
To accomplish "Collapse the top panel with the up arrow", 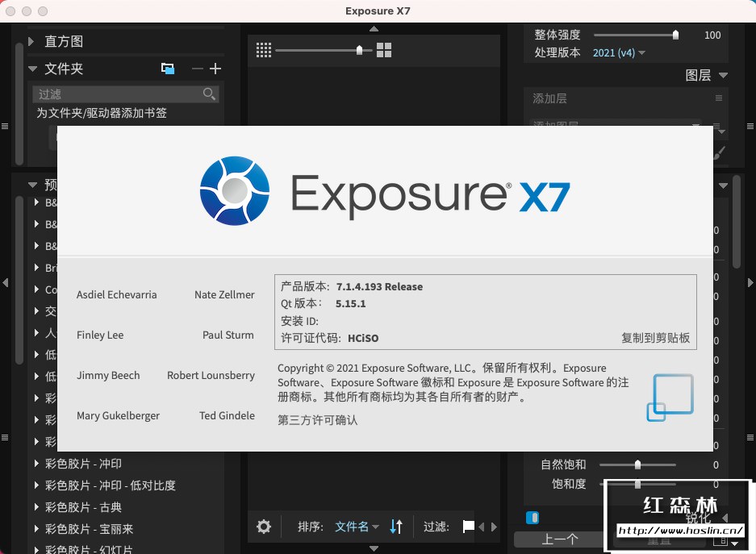I will point(374,29).
